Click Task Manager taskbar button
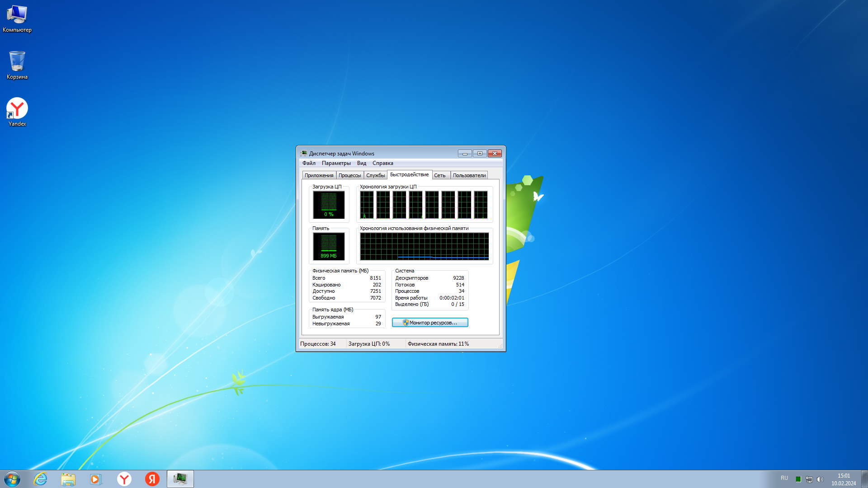Screen dimensions: 868x488 [180, 479]
